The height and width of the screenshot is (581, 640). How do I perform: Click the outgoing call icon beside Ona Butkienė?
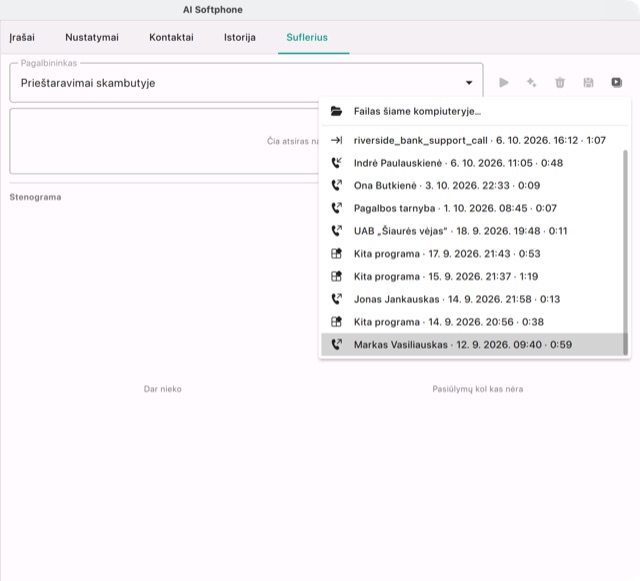(336, 185)
